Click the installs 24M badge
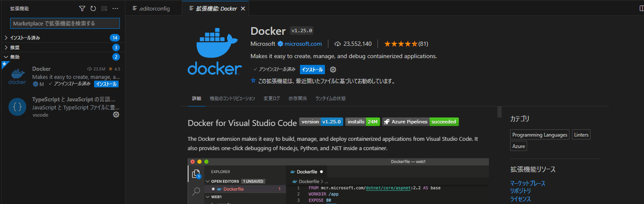 (363, 122)
